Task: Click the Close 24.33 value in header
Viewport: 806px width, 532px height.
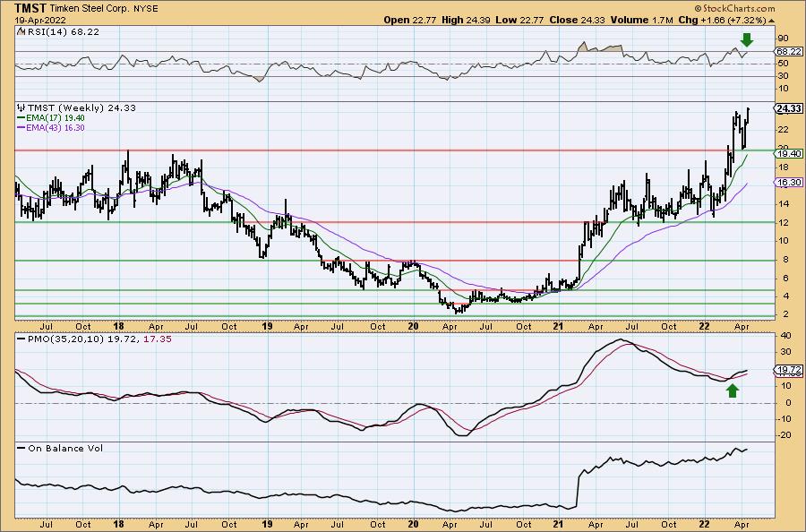Action: pos(578,20)
